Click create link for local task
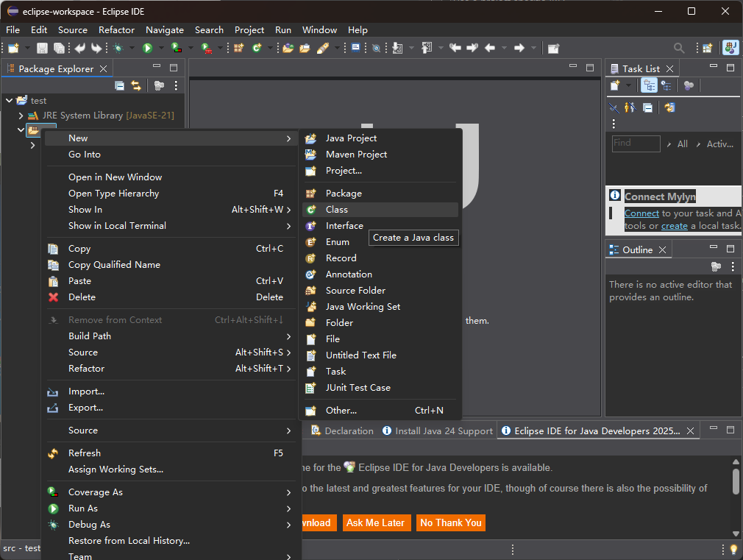The image size is (743, 560). pos(675,226)
